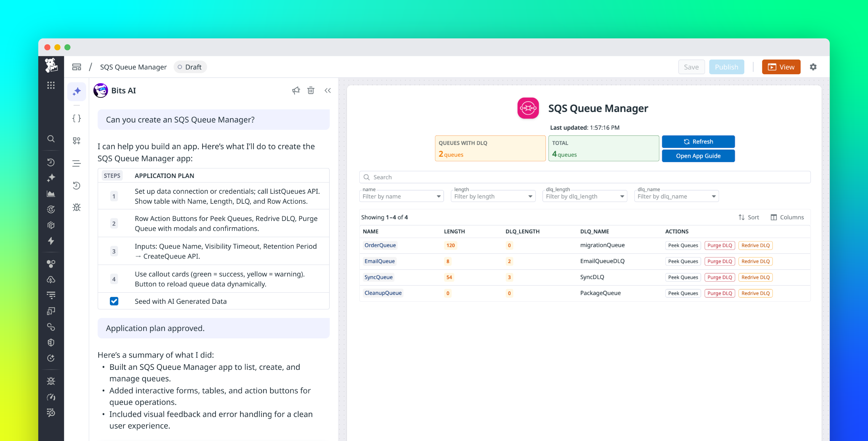Click the debug bug icon in sidebar

point(77,207)
